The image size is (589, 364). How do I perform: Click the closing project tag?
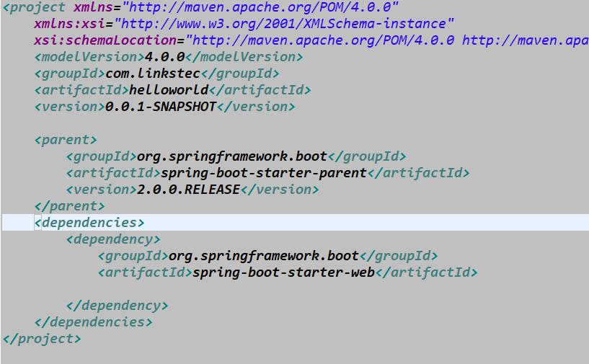(42, 339)
